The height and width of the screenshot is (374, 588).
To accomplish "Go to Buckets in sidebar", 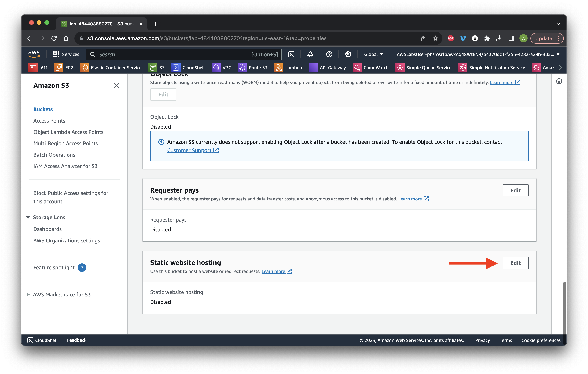I will 43,109.
